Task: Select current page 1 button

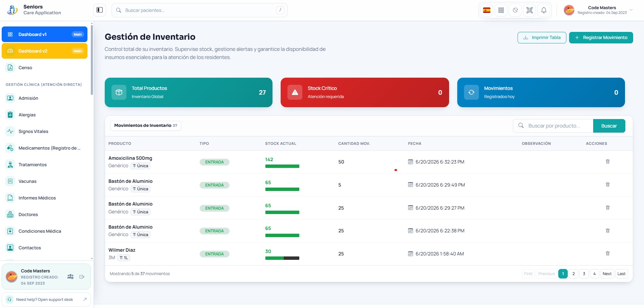Action: 563,274
